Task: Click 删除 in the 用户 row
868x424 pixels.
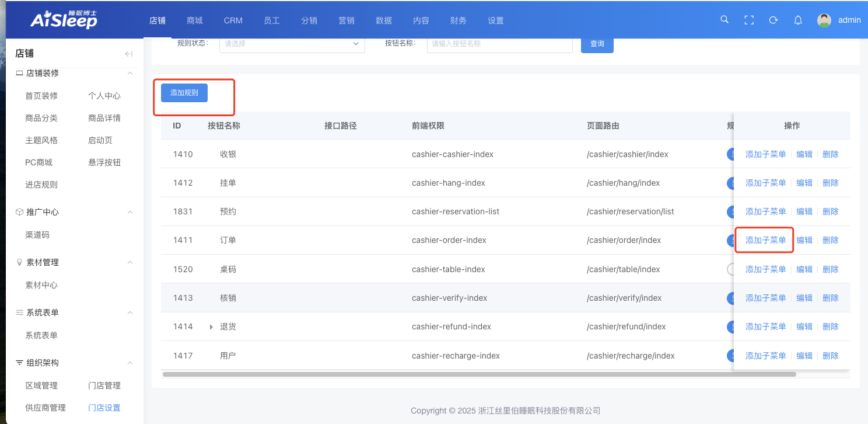Action: coord(831,356)
